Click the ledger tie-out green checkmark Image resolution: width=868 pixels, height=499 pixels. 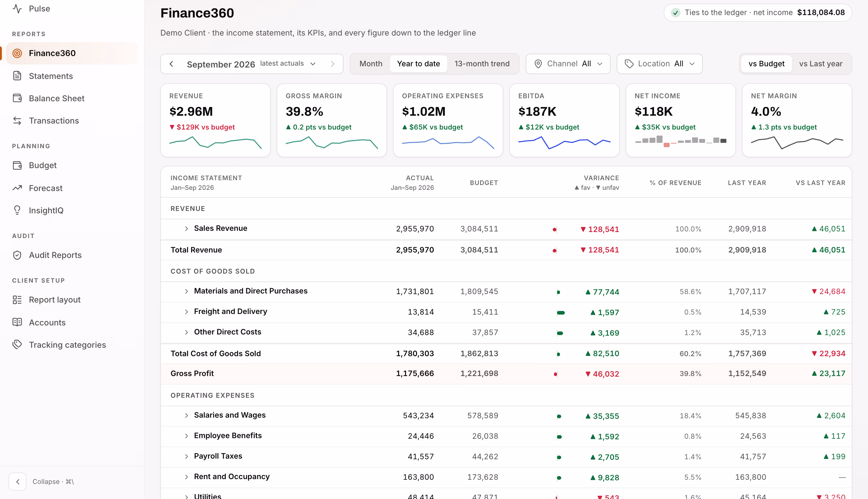675,13
